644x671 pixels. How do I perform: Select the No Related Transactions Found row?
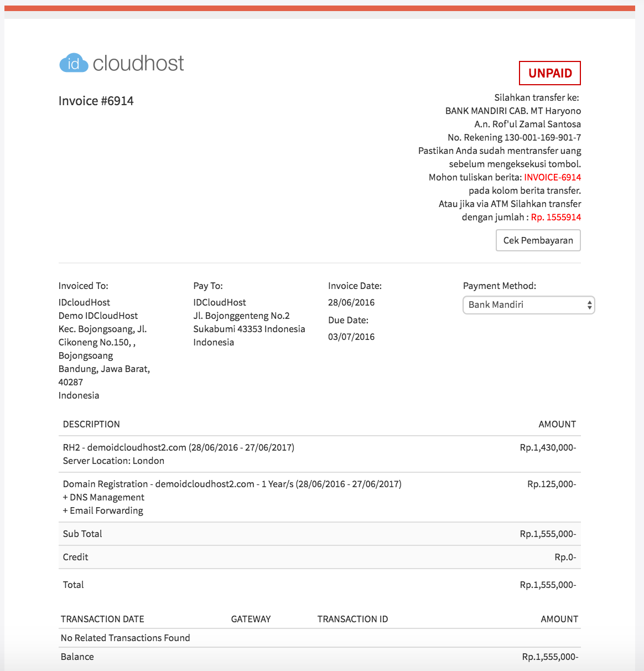tap(126, 638)
